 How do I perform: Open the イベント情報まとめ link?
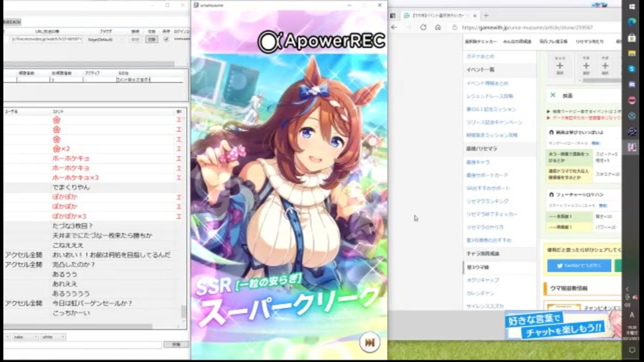pyautogui.click(x=487, y=83)
